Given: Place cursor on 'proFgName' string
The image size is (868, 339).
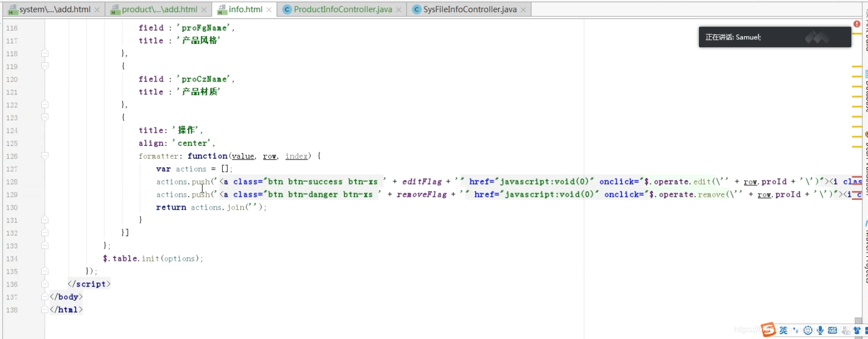Looking at the screenshot, I should pyautogui.click(x=205, y=28).
